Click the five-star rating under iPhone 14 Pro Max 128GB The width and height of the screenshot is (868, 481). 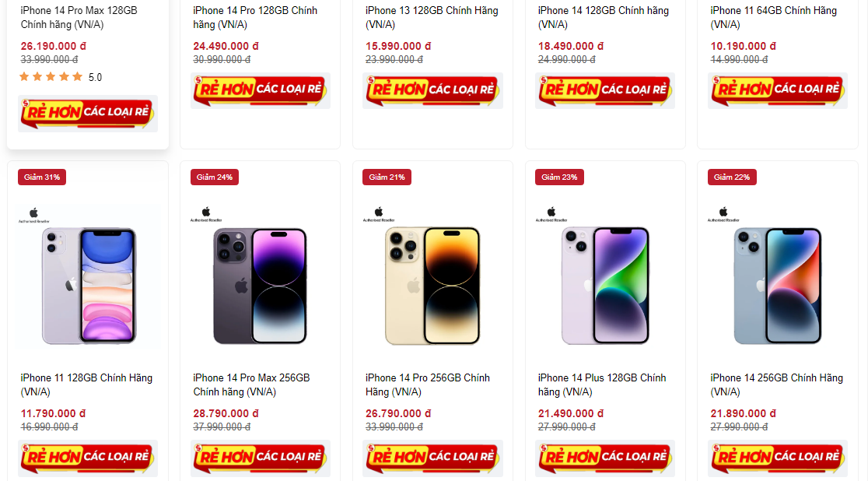coord(51,77)
